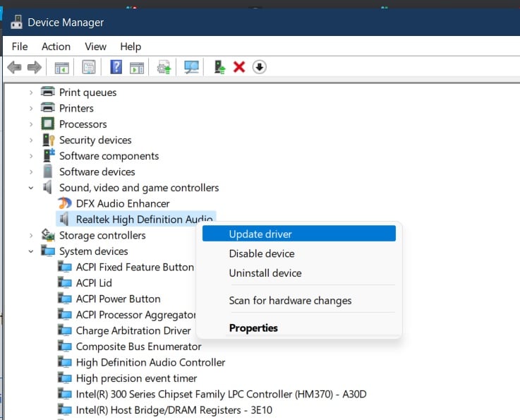Click the Back arrow toolbar icon
The width and height of the screenshot is (520, 420).
(x=14, y=67)
